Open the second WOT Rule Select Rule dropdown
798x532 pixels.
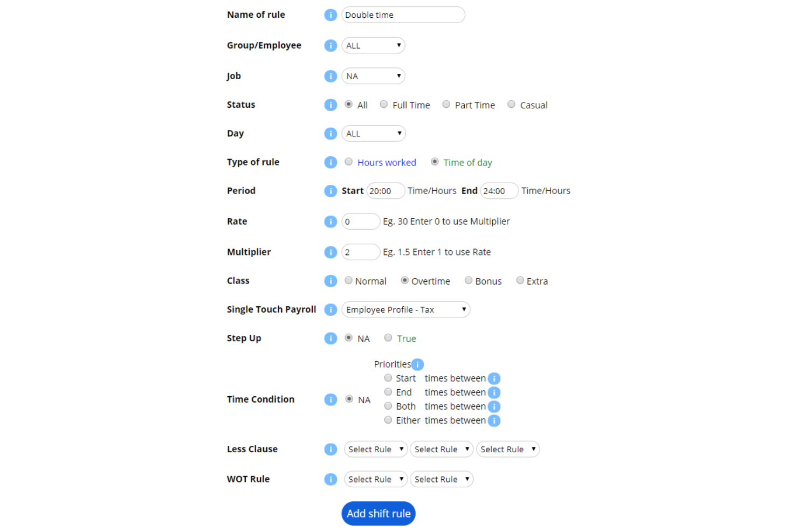pos(442,479)
